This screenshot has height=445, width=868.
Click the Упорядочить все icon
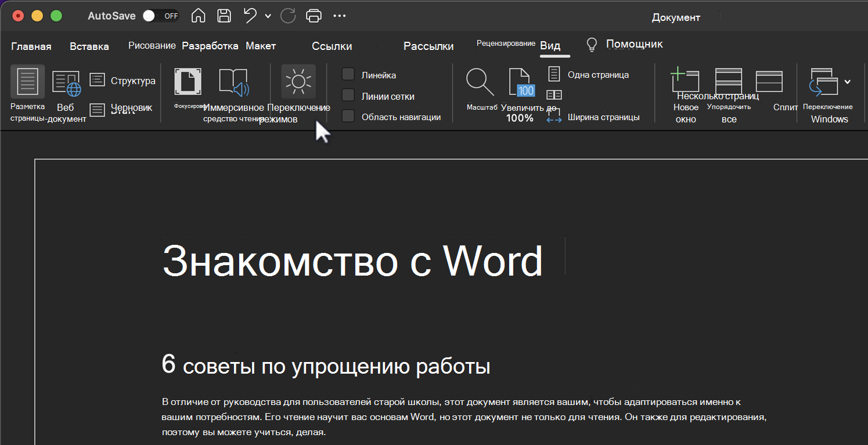(729, 80)
